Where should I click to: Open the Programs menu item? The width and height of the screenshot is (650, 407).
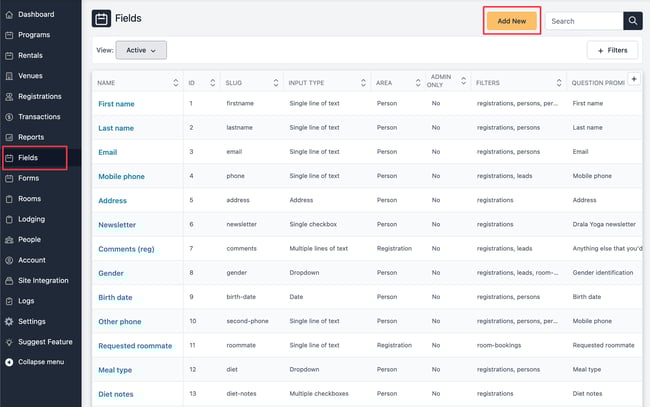coord(34,35)
